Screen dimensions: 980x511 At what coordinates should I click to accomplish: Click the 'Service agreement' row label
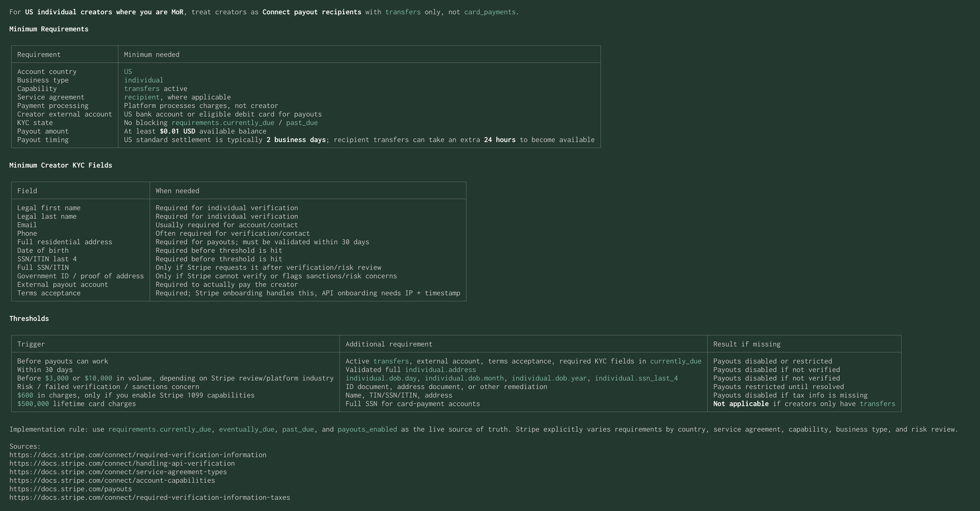51,98
